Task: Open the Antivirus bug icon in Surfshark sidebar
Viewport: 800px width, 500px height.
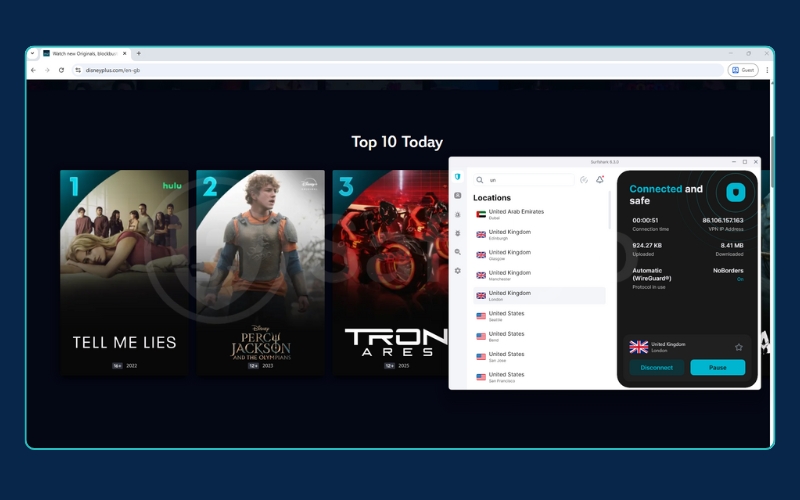Action: point(458,233)
